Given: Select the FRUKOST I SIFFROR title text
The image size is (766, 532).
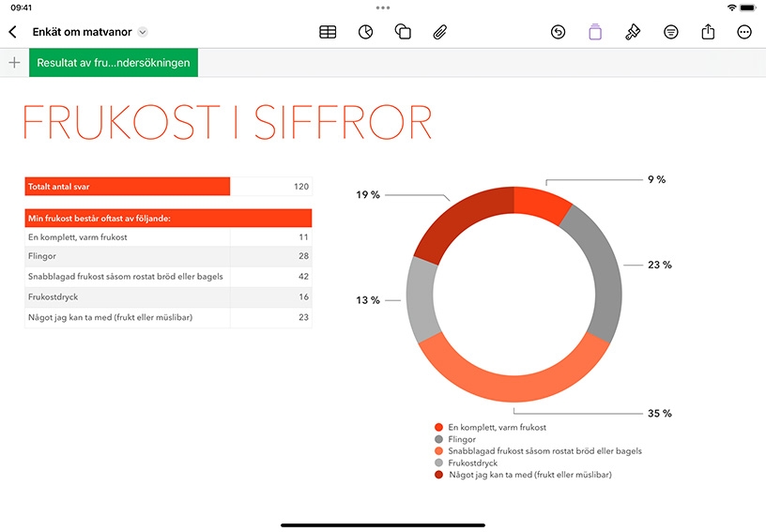Looking at the screenshot, I should click(228, 122).
